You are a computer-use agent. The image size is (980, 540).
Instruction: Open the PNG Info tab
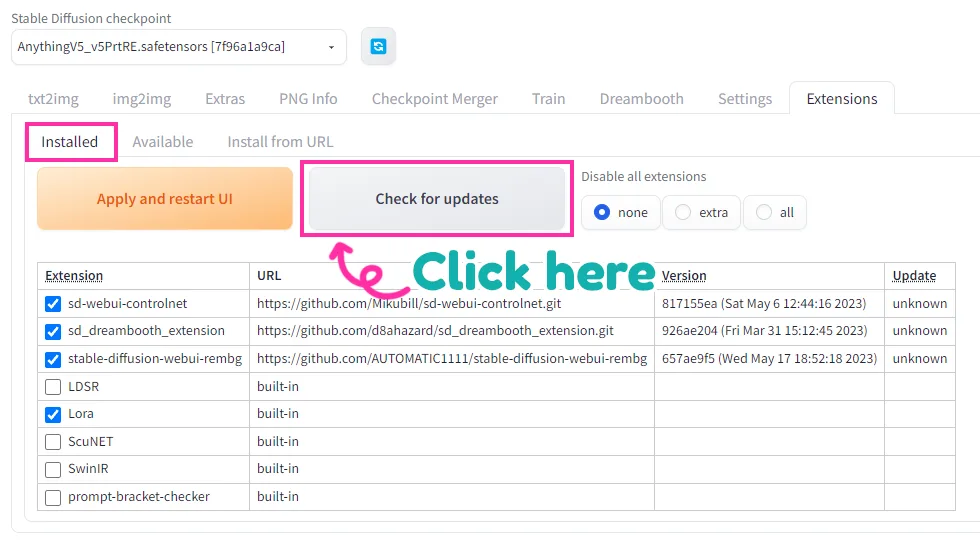point(308,99)
